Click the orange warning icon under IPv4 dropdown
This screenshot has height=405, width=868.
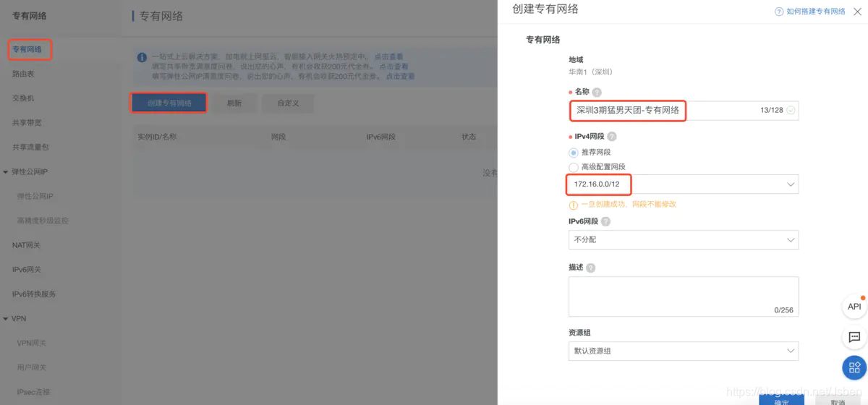click(573, 205)
